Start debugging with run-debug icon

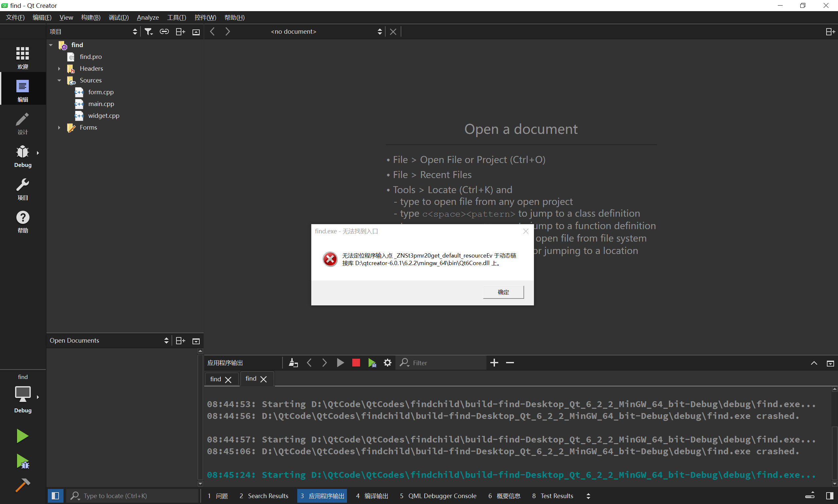click(22, 461)
